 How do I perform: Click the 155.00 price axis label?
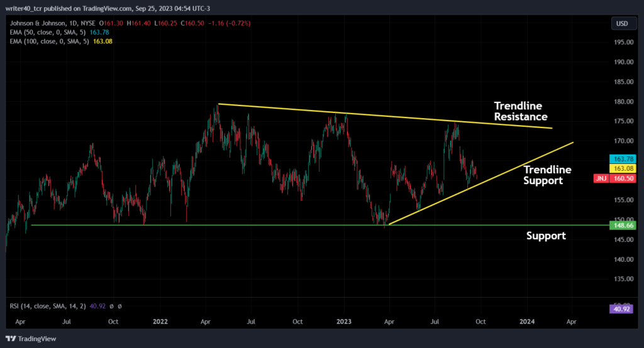(623, 200)
